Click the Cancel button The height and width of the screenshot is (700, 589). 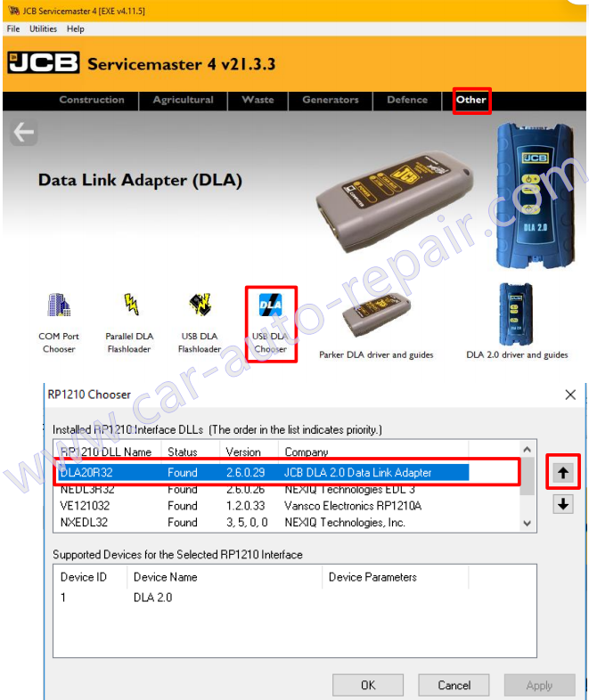point(454,685)
